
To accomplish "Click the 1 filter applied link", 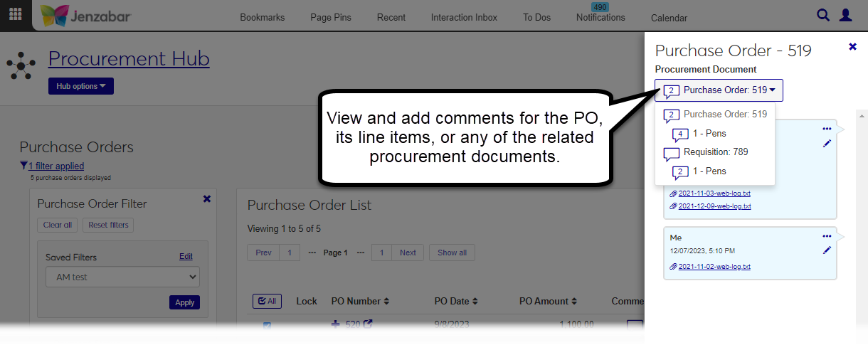I will coord(56,166).
